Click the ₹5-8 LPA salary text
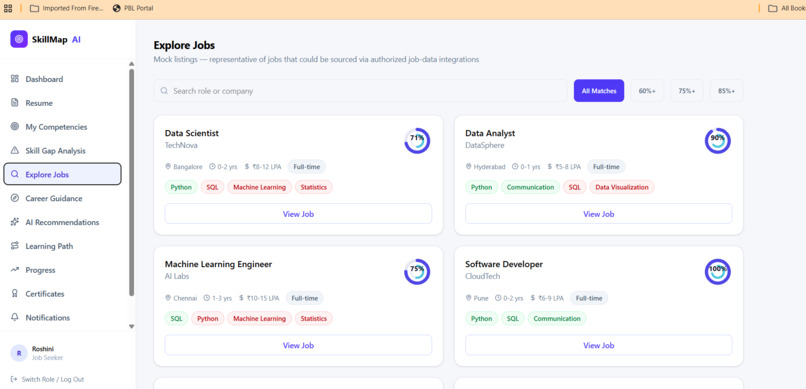The height and width of the screenshot is (389, 806). pos(568,166)
